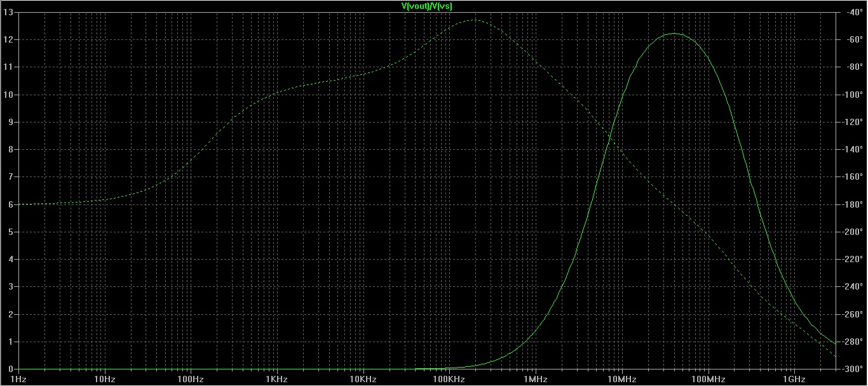
Task: Click the 12 magnitude axis label
Action: (x=8, y=39)
